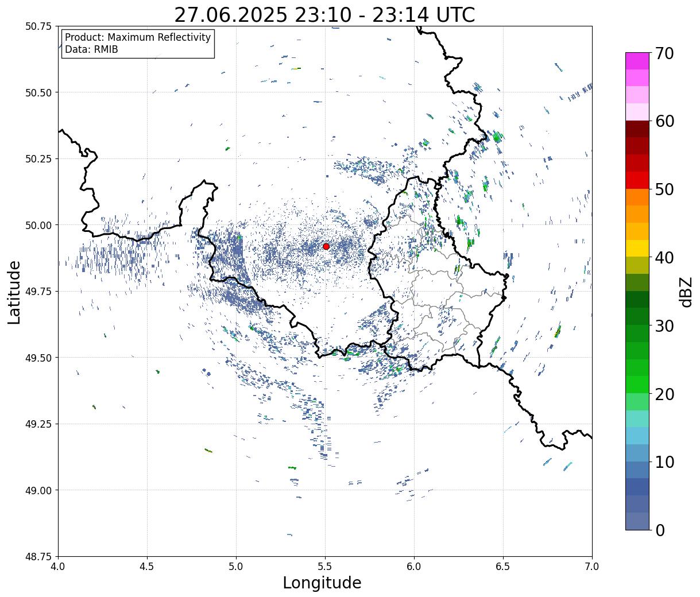Click the colorbar tick label 70

pos(664,53)
